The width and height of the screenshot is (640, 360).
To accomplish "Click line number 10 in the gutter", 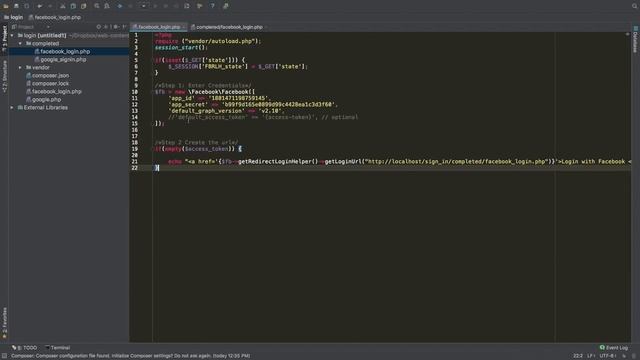I will (x=135, y=92).
